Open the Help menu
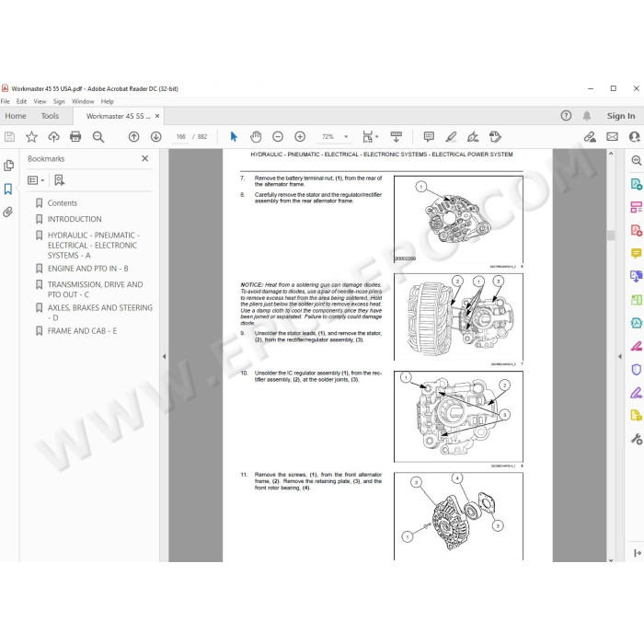 (108, 101)
